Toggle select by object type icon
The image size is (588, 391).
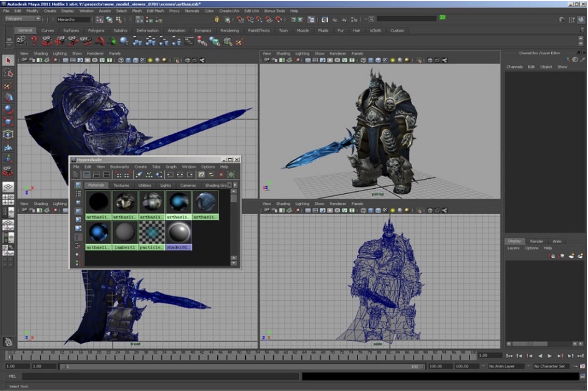coord(109,19)
